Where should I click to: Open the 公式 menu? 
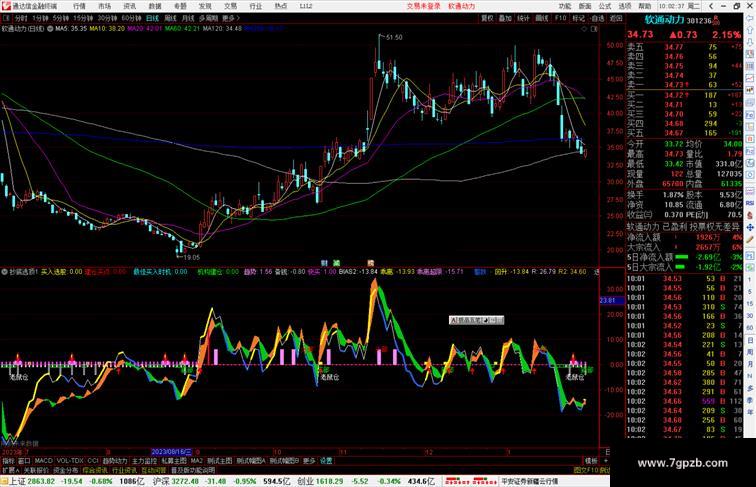tap(605, 6)
